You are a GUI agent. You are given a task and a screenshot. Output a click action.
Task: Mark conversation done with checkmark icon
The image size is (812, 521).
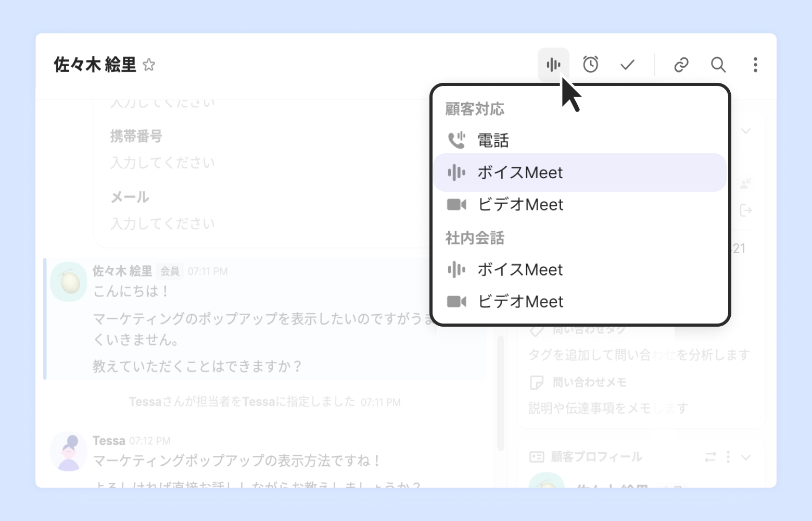coord(628,65)
